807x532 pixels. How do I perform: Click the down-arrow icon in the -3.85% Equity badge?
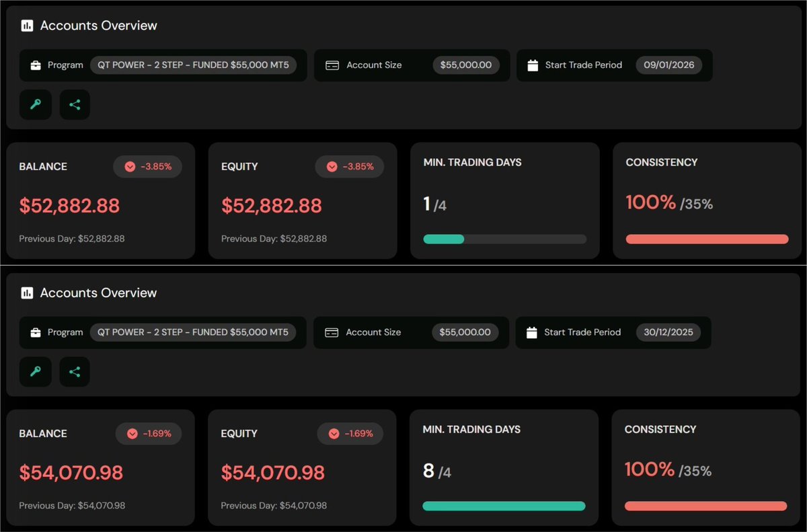pyautogui.click(x=332, y=167)
